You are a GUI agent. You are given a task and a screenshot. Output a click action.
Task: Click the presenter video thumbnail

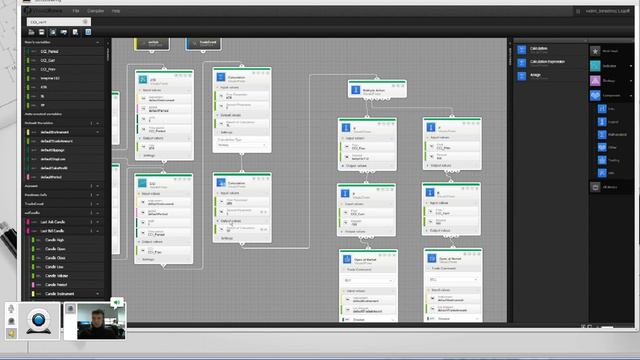(100, 322)
